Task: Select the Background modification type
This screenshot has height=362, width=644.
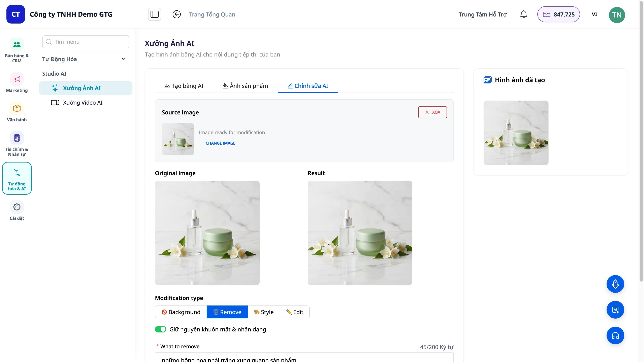Action: [x=181, y=312]
